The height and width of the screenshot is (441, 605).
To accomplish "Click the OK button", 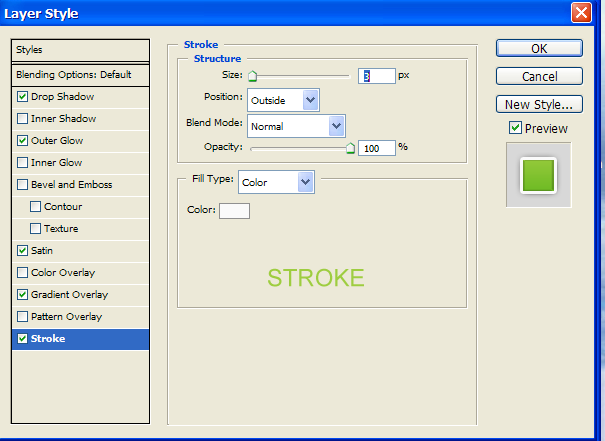I will (x=539, y=48).
